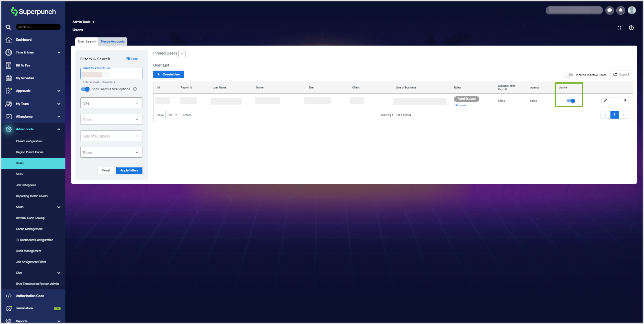Click the pencil edit icon in user row
Screen dimensions: 644x324
click(605, 100)
